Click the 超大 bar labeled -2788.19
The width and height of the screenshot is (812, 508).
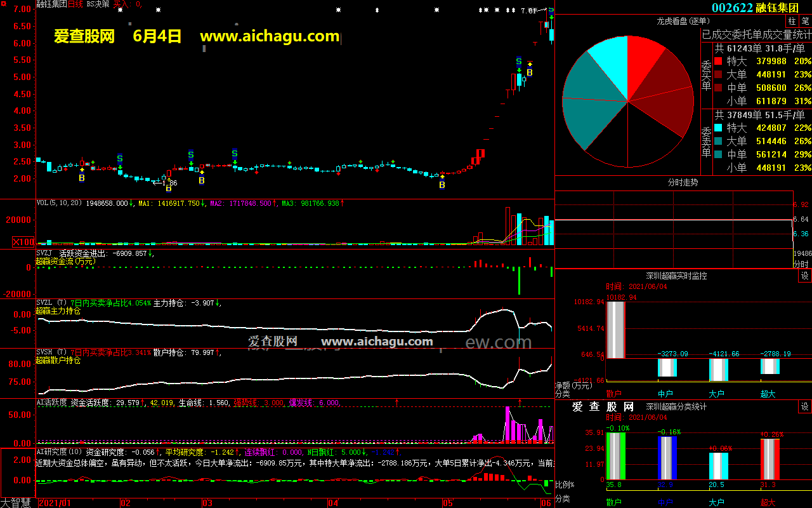(x=769, y=366)
